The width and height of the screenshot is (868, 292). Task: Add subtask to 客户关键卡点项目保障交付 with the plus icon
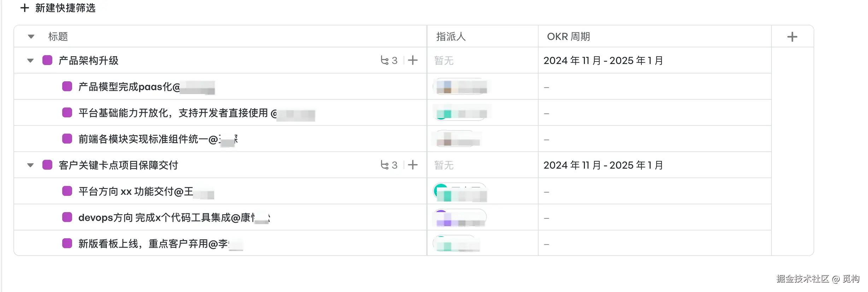pyautogui.click(x=412, y=165)
